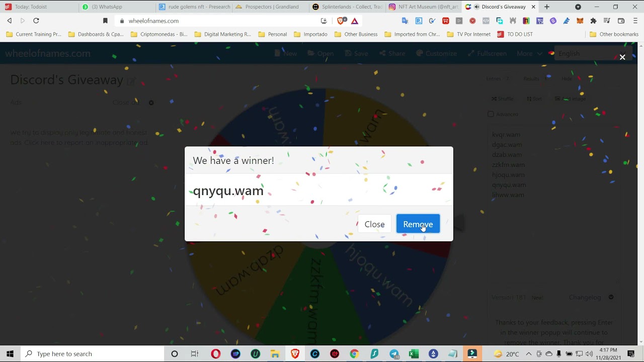Screen dimensions: 644x362
Task: Click the taskbar search box
Action: coord(93,354)
